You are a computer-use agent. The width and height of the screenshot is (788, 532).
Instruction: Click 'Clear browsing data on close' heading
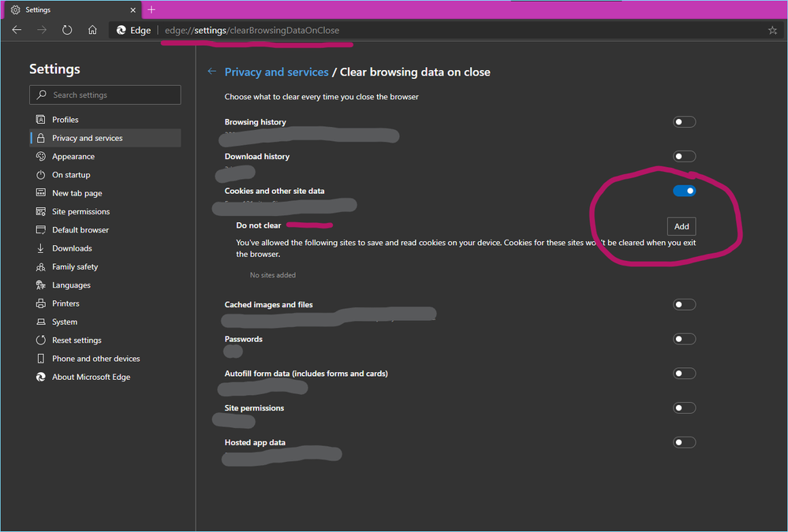pyautogui.click(x=415, y=72)
